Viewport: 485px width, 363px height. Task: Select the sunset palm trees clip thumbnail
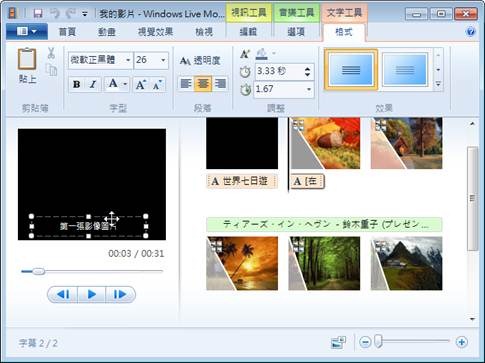[x=242, y=263]
